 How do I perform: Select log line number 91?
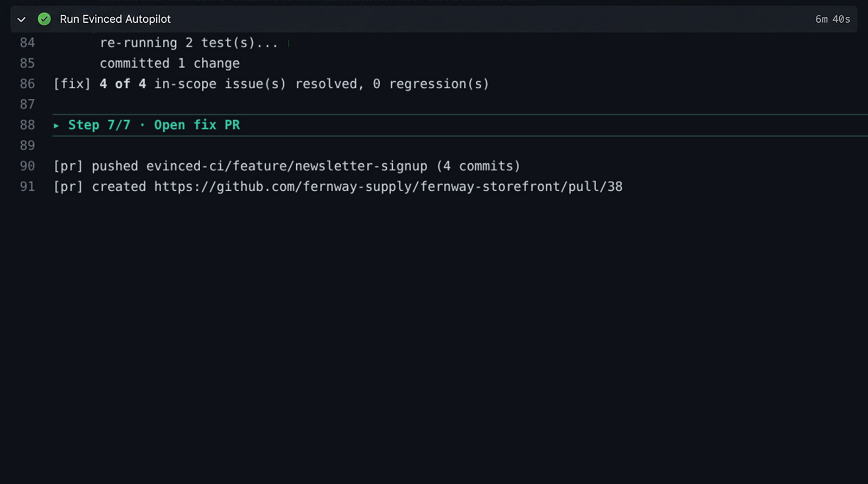27,187
